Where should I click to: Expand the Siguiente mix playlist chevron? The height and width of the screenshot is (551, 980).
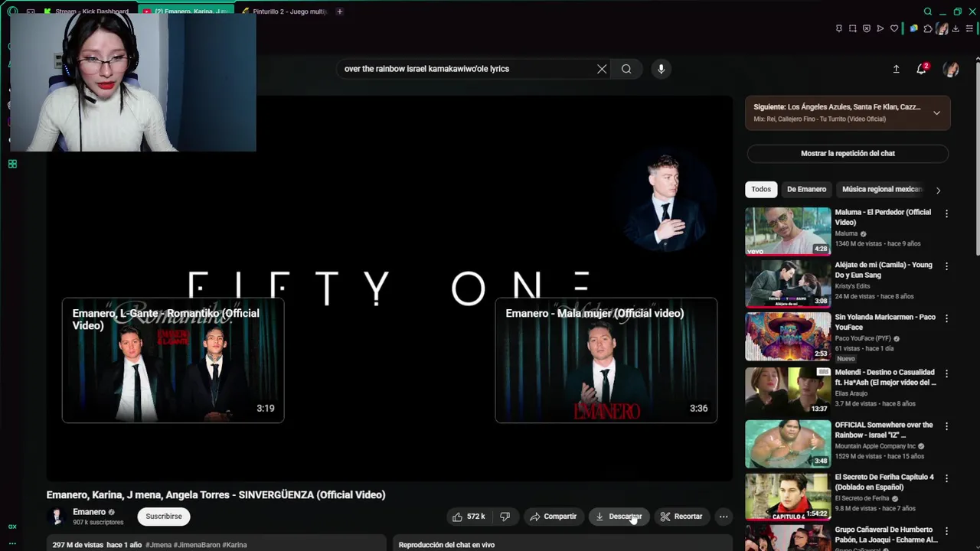(936, 112)
